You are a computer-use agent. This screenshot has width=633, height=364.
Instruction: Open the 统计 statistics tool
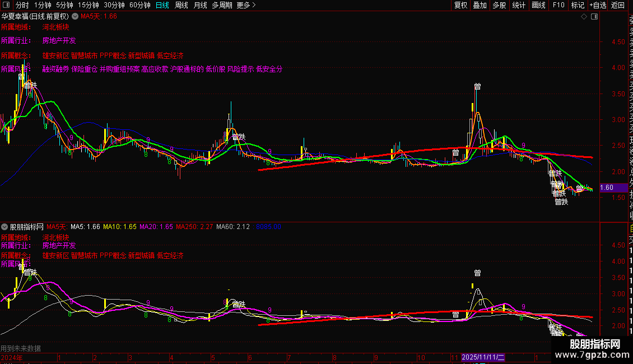coord(519,5)
